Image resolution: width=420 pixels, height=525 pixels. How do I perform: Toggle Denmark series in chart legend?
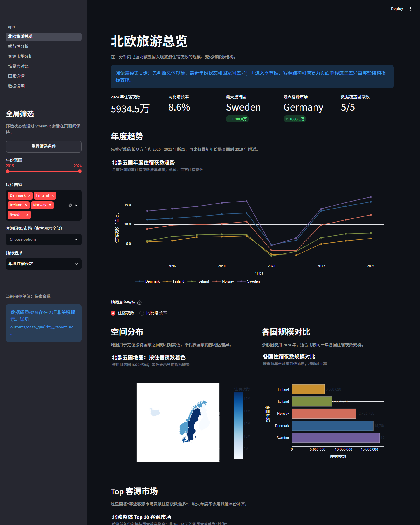coord(147,281)
